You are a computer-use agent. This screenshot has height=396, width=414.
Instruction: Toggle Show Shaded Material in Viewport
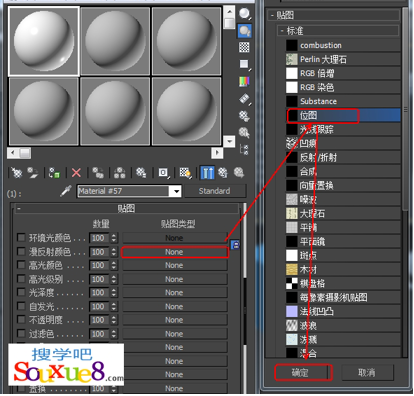click(x=185, y=173)
